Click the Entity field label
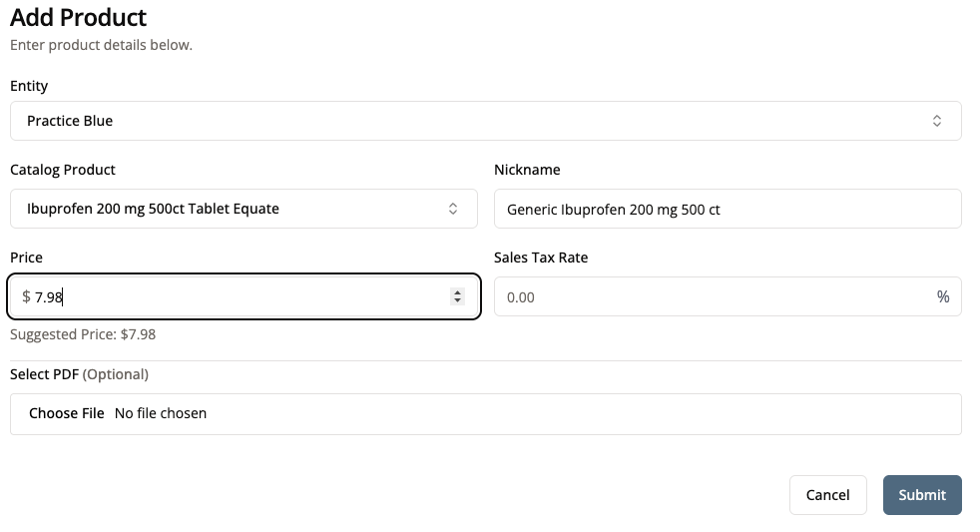The width and height of the screenshot is (980, 532). (29, 86)
